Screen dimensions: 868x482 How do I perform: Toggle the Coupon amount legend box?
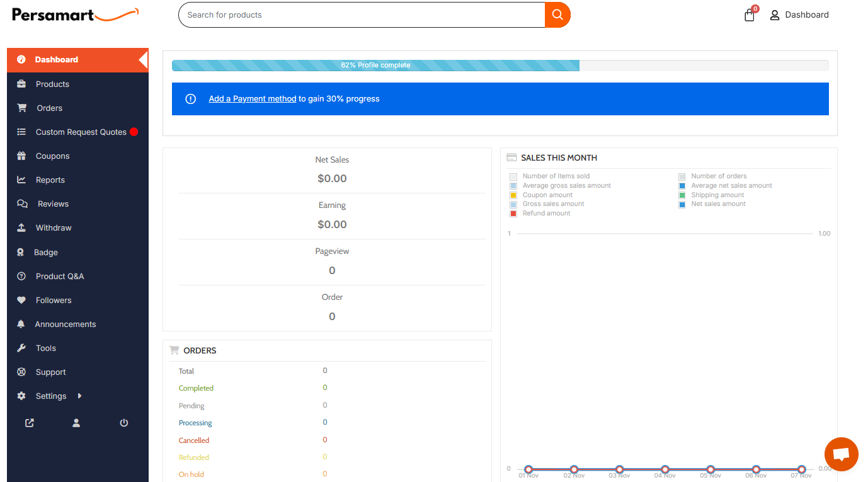[513, 195]
